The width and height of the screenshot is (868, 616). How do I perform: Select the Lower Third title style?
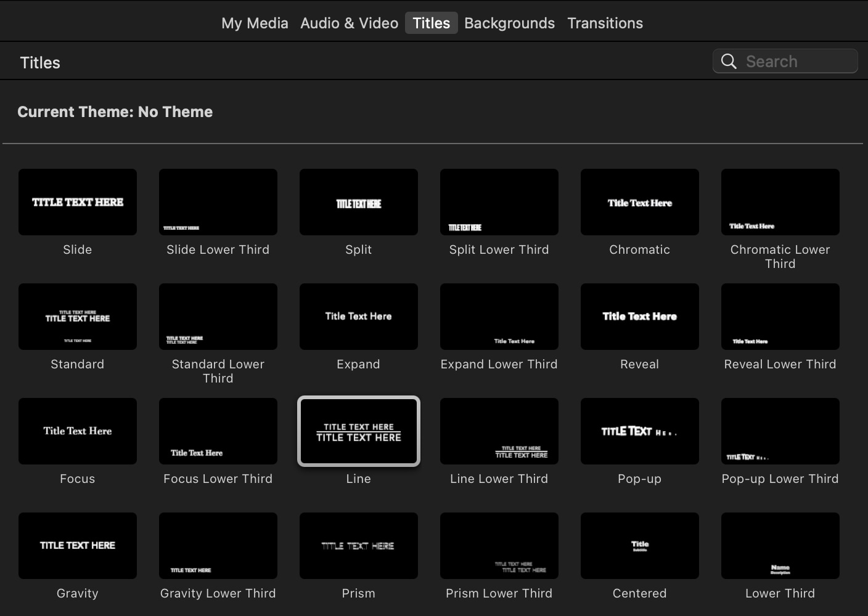pos(780,546)
